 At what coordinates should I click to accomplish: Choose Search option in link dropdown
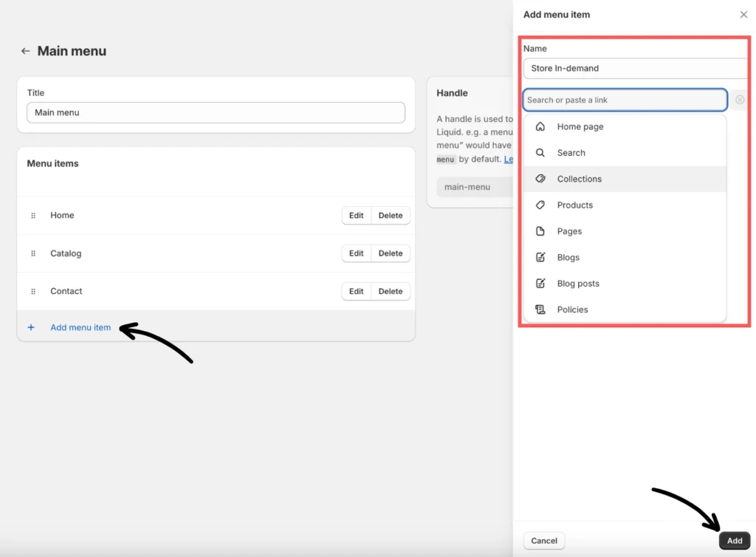click(x=571, y=153)
